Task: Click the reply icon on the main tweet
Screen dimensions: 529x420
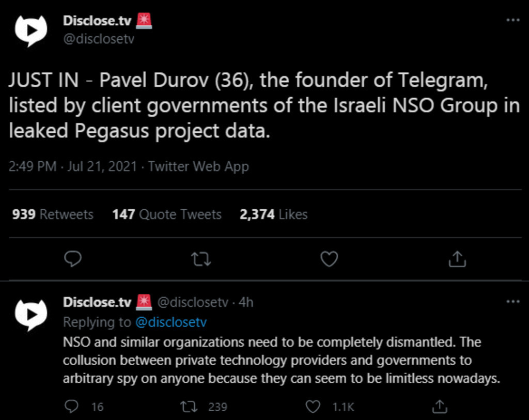Action: [x=73, y=259]
